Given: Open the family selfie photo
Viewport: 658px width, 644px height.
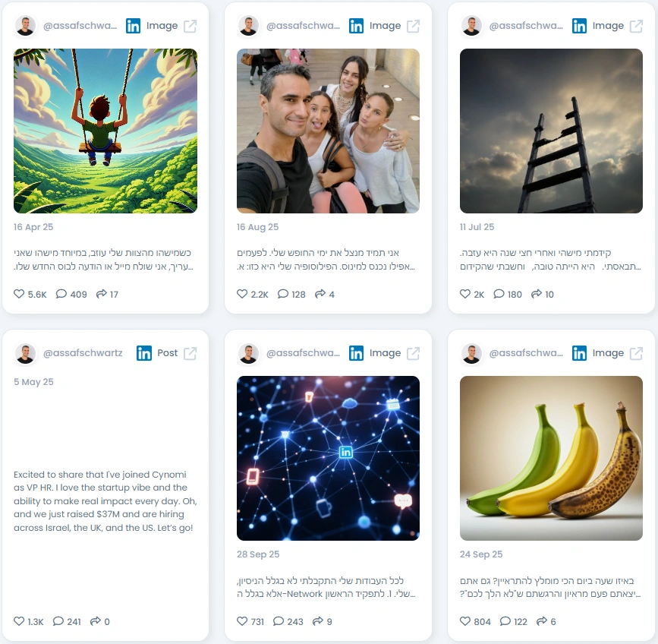Looking at the screenshot, I should point(328,131).
